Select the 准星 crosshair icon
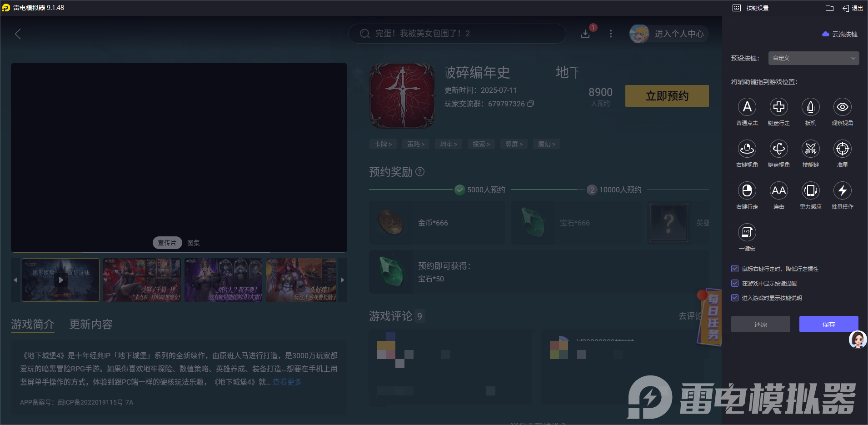 pos(842,149)
